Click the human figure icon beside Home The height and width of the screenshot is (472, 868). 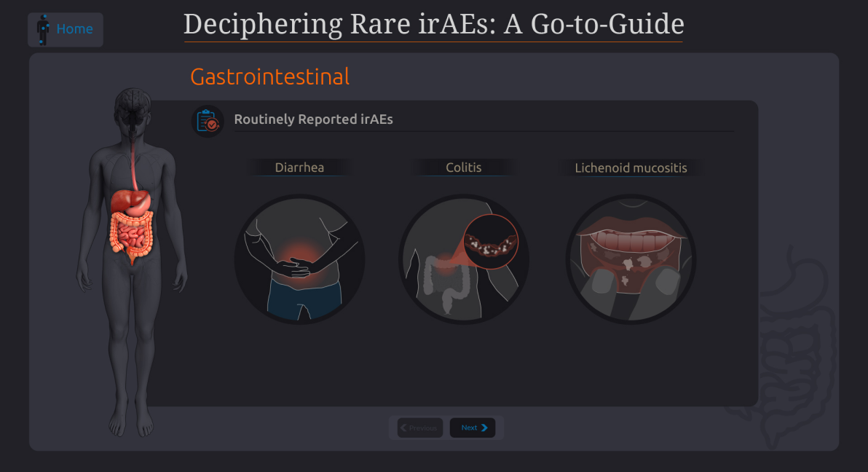coord(43,29)
